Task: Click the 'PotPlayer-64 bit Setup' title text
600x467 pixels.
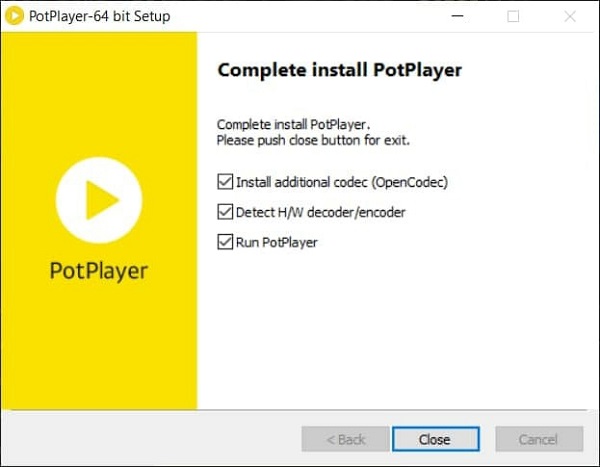Action: point(100,16)
